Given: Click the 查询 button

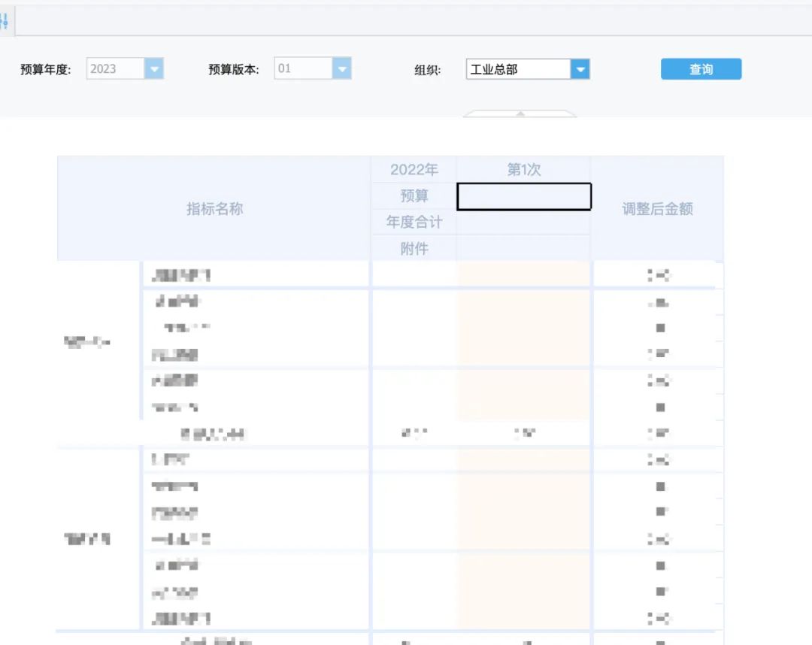Looking at the screenshot, I should click(701, 69).
